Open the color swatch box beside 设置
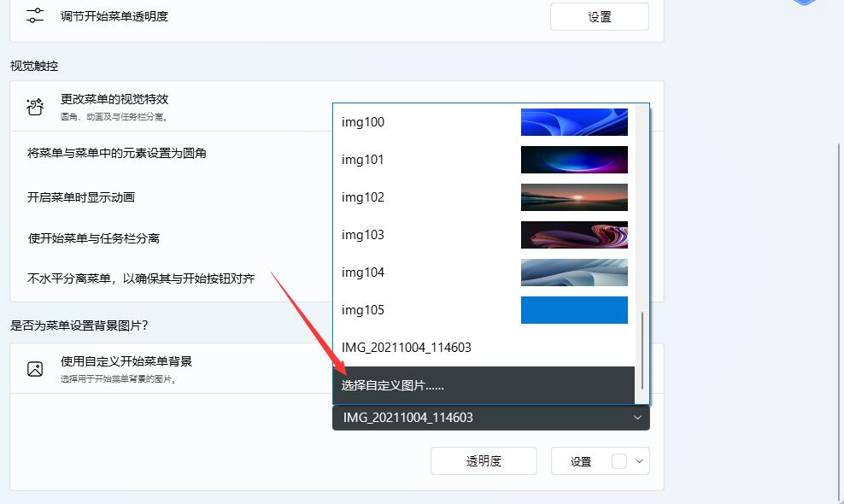The image size is (844, 504). click(x=619, y=461)
